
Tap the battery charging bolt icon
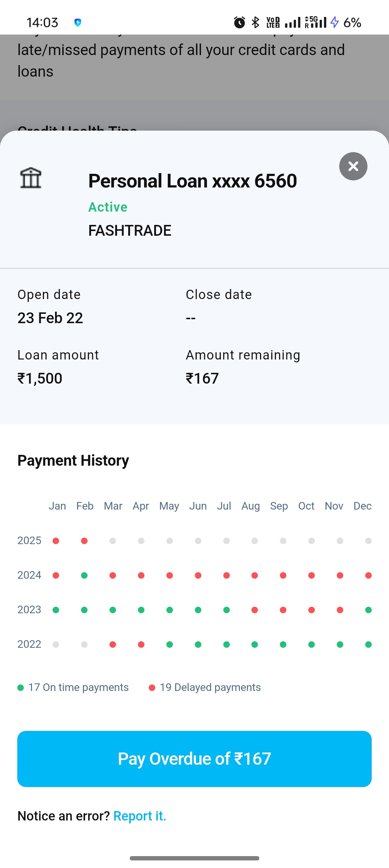click(x=335, y=22)
